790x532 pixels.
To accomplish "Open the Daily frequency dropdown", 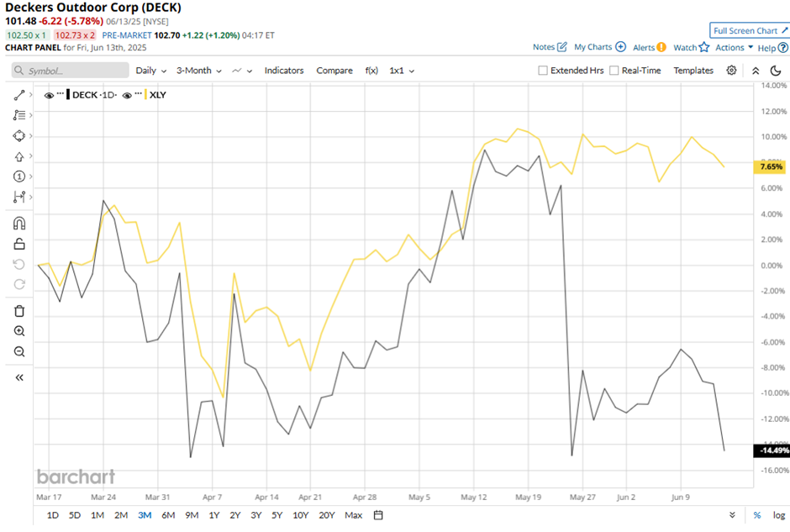I will click(x=151, y=71).
